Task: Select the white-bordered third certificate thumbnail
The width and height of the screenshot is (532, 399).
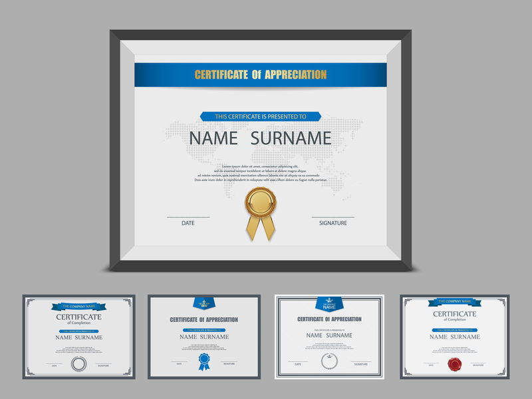Action: click(x=329, y=336)
